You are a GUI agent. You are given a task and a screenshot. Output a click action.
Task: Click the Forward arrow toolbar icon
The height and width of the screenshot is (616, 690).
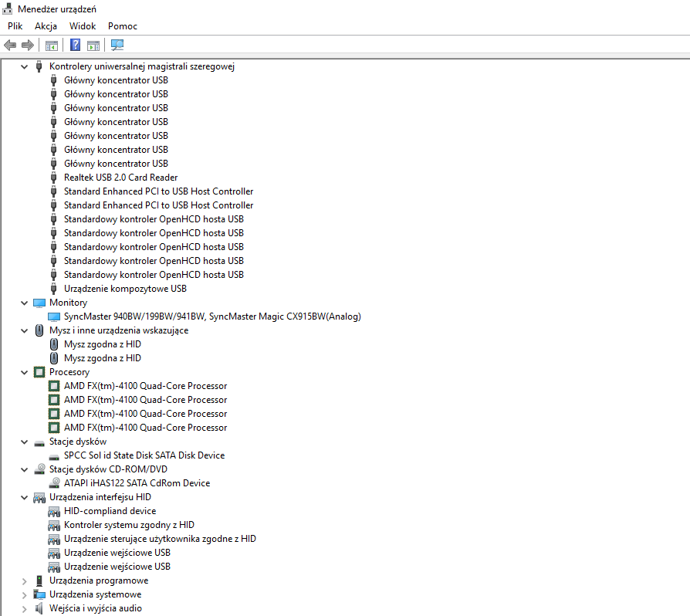pyautogui.click(x=28, y=45)
